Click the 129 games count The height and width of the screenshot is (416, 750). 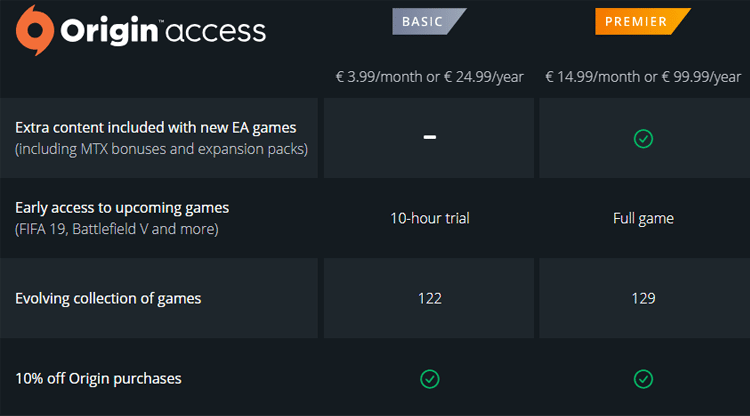click(x=643, y=298)
